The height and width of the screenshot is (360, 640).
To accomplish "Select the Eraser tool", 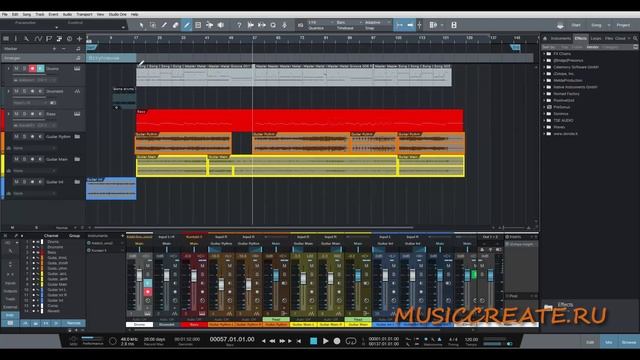I will 175,25.
